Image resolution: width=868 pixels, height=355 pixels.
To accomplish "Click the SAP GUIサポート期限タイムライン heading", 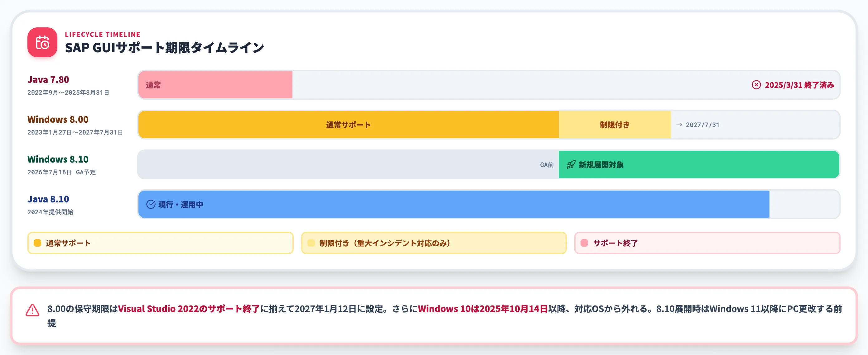I will [x=164, y=47].
